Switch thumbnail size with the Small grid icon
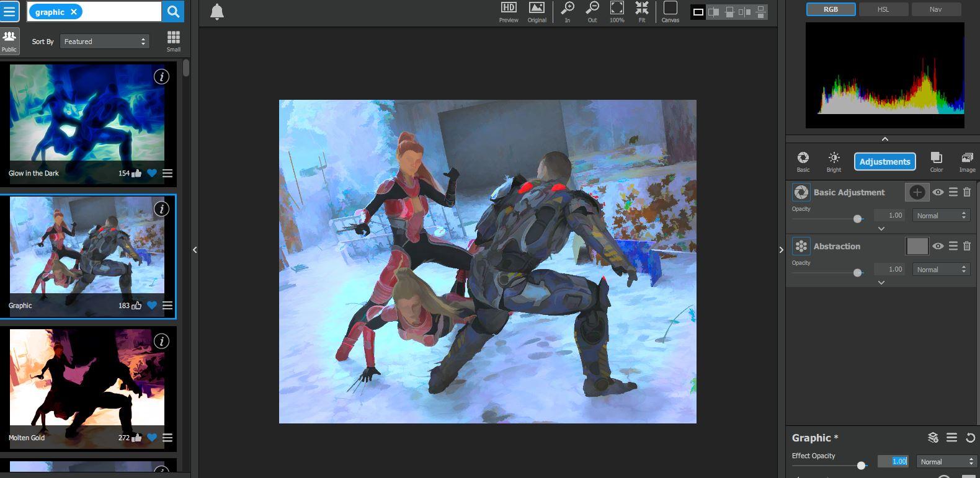Screen dimensions: 980x478 [x=174, y=41]
